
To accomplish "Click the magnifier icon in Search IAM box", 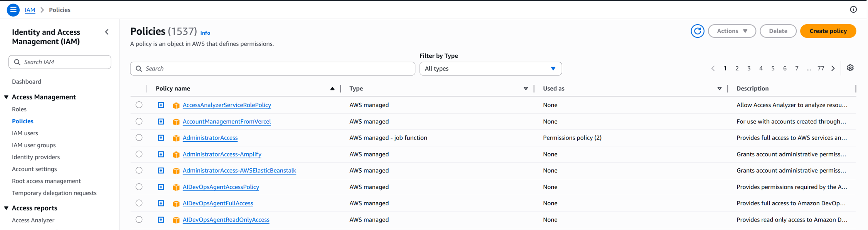I will point(17,62).
